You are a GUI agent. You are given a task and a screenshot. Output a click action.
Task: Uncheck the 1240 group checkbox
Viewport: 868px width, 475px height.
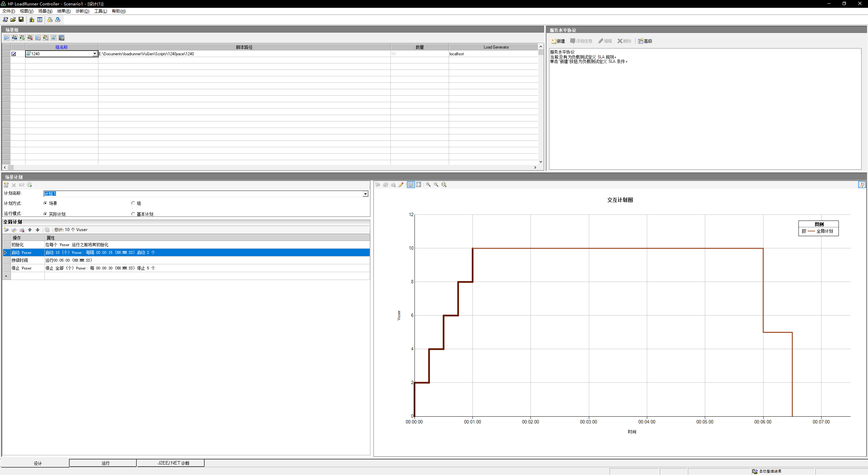pos(14,54)
